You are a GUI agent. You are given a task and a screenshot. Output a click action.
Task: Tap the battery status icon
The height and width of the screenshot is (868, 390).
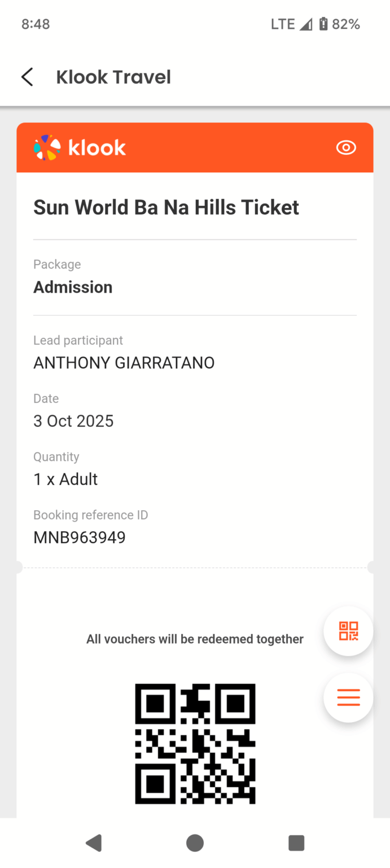pyautogui.click(x=323, y=24)
